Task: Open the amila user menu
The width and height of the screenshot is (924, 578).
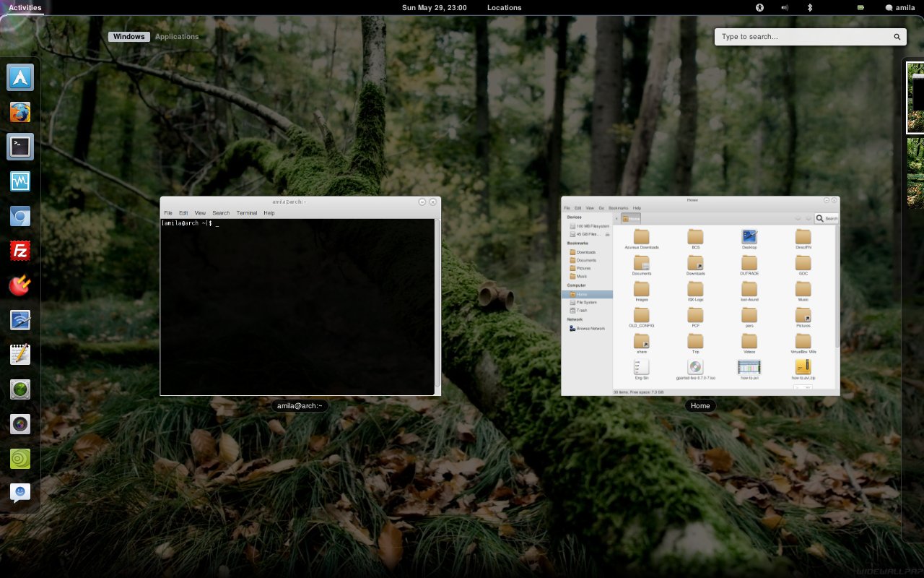Action: (x=901, y=7)
